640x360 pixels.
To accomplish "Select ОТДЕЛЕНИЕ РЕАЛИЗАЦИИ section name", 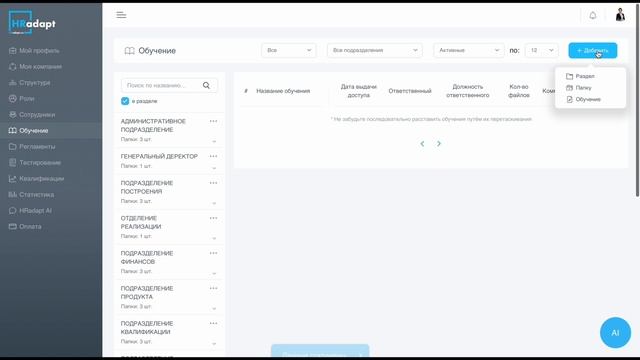I will 141,222.
